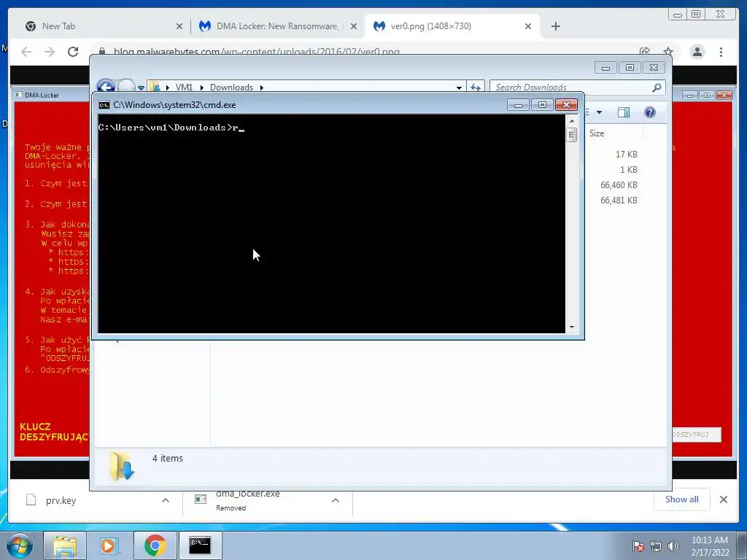
Task: Open Chrome three-dot menu
Action: click(x=721, y=52)
